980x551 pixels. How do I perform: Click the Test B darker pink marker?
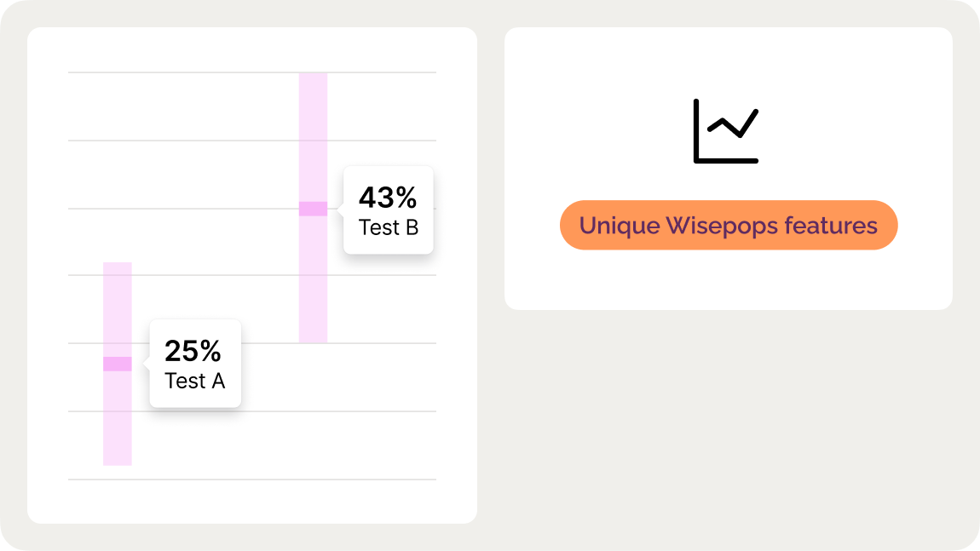[x=313, y=209]
